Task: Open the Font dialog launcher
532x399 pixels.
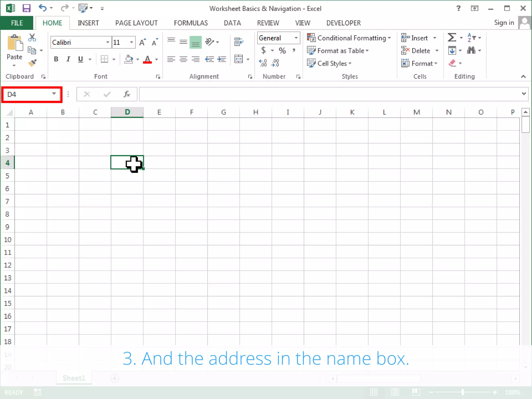Action: (x=158, y=77)
